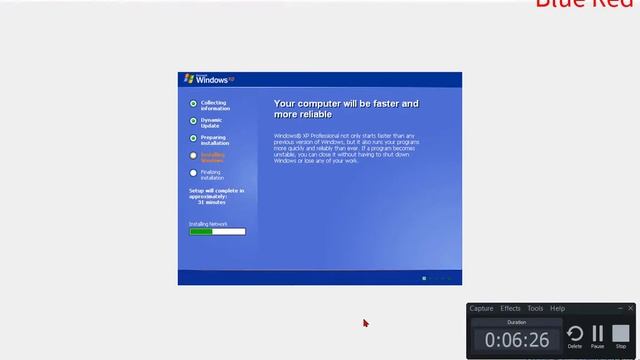Click the Installing Windows step indicator

(193, 156)
